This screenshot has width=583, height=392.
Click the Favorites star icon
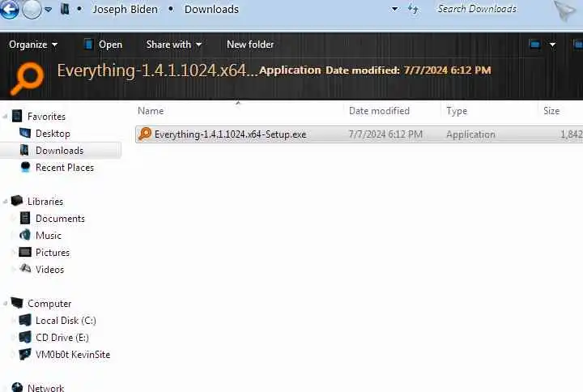[17, 116]
